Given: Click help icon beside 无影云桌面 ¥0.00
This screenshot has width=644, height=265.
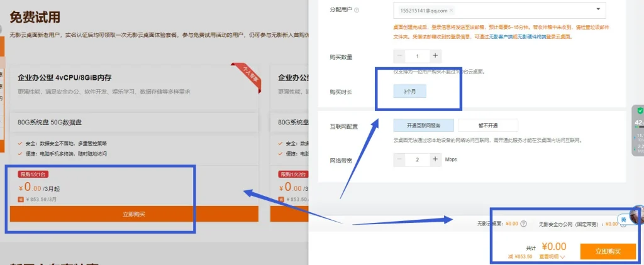Looking at the screenshot, I should [523, 224].
